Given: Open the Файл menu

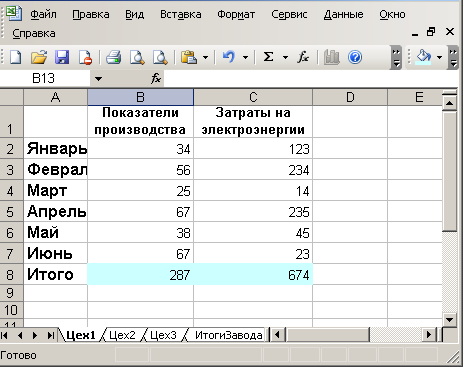Looking at the screenshot, I should (x=43, y=14).
